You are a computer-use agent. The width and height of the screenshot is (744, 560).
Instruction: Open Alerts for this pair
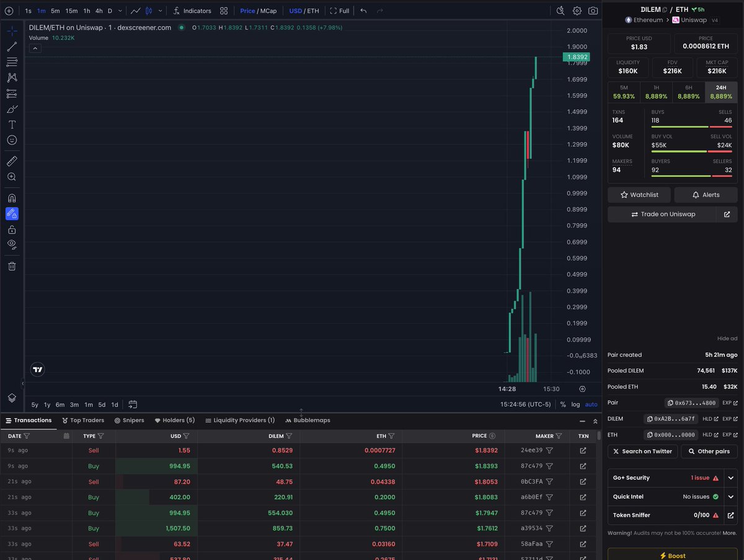[x=706, y=195]
